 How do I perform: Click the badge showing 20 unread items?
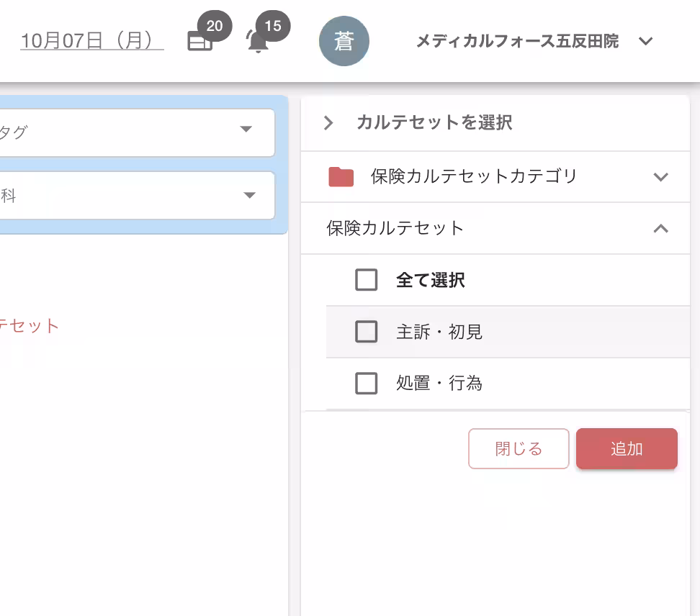tap(214, 26)
